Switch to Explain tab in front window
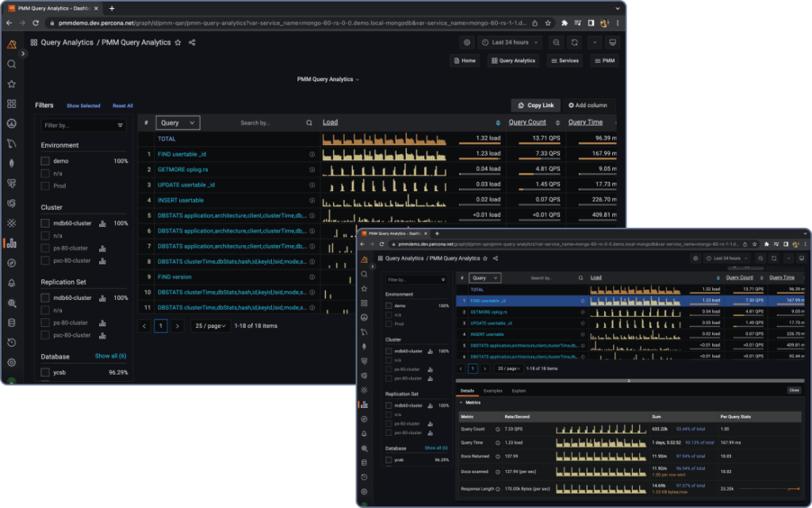Viewport: 812px width, 508px height. point(519,391)
